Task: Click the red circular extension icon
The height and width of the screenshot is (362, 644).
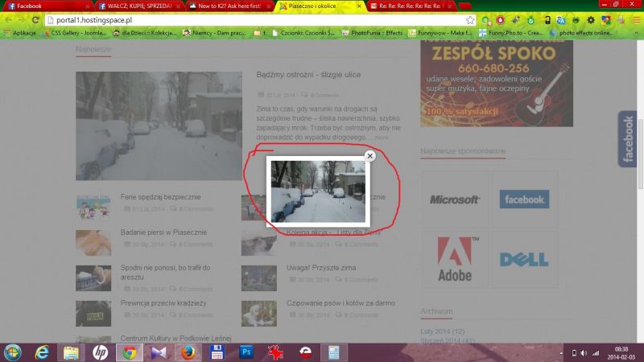Action: [500, 19]
